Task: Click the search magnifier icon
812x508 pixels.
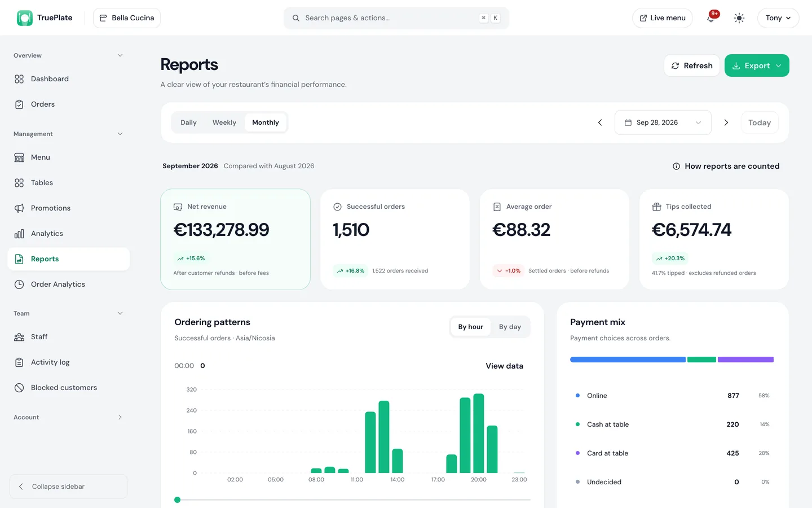Action: pos(296,18)
